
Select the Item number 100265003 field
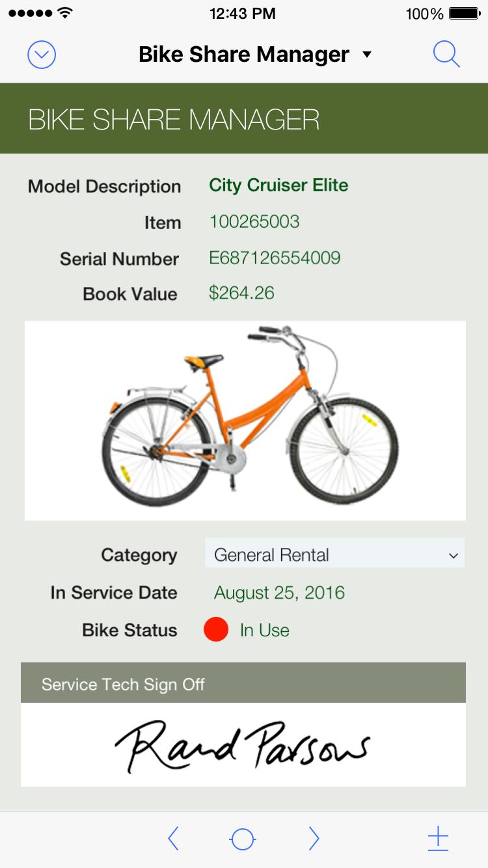(x=254, y=221)
